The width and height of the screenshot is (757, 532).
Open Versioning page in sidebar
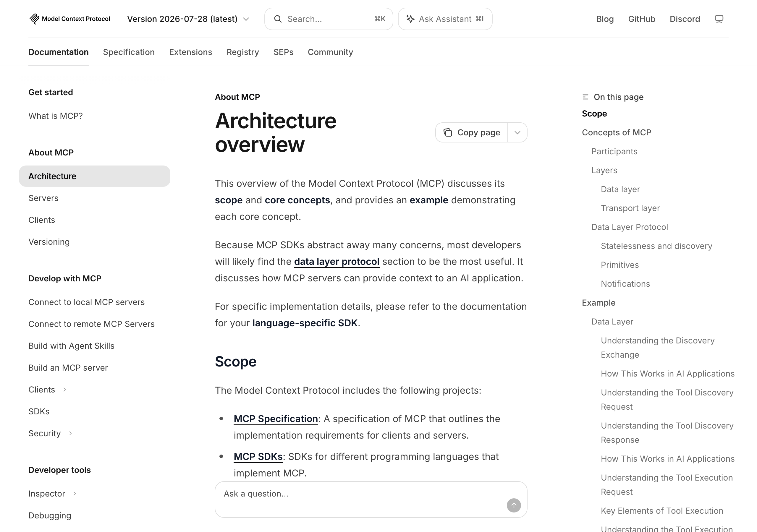49,242
